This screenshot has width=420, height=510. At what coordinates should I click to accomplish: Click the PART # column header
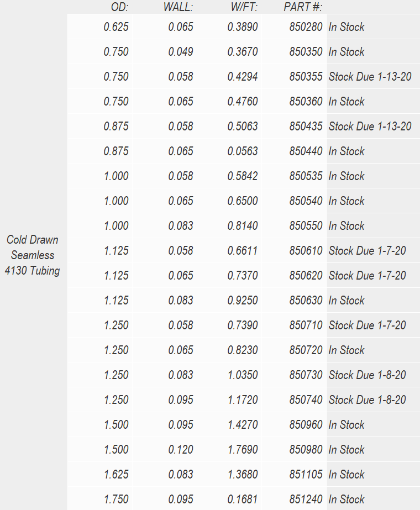coord(302,7)
